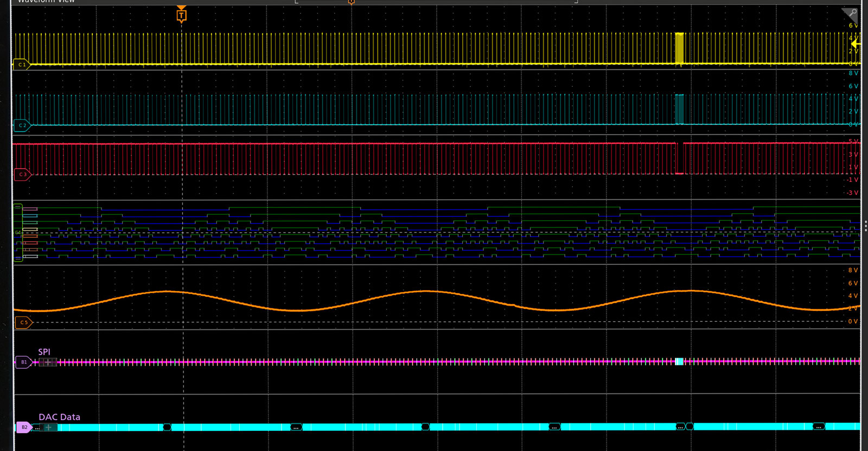Select the C1 channel badge handle

coord(22,65)
